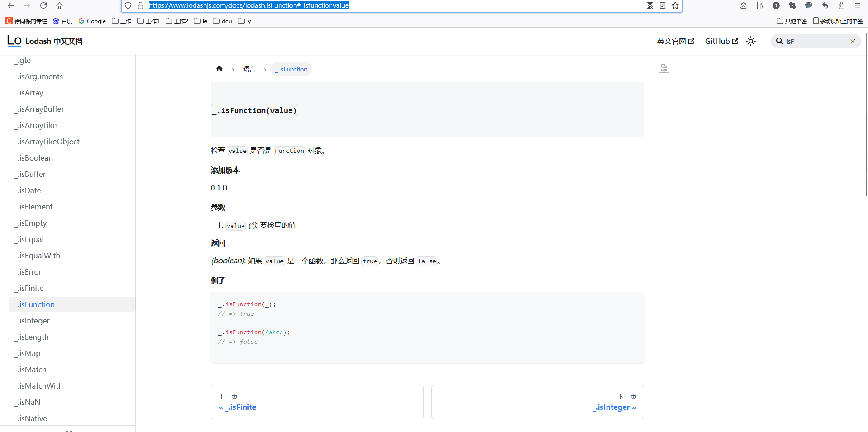
Task: Click the save-to-Pocket star icon
Action: coord(743,5)
